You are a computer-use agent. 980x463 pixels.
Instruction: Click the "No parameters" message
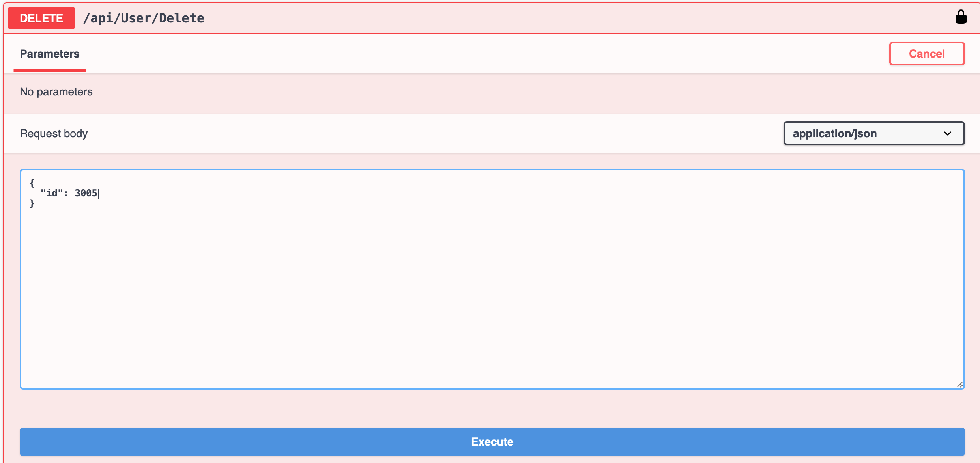56,92
